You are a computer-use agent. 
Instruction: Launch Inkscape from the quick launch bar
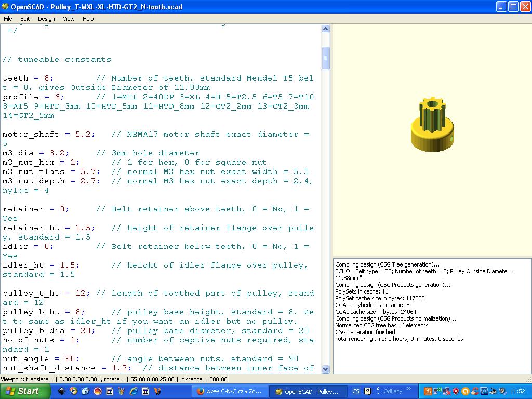pyautogui.click(x=62, y=391)
